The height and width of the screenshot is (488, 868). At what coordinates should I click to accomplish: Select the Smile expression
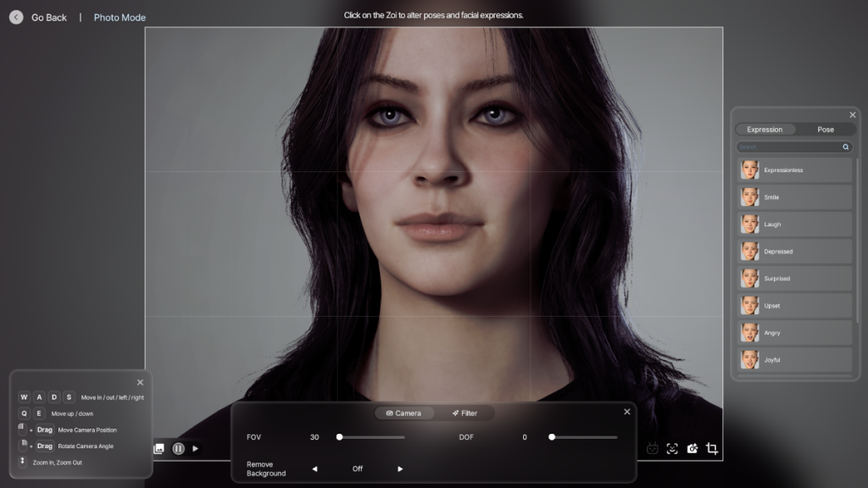point(793,197)
